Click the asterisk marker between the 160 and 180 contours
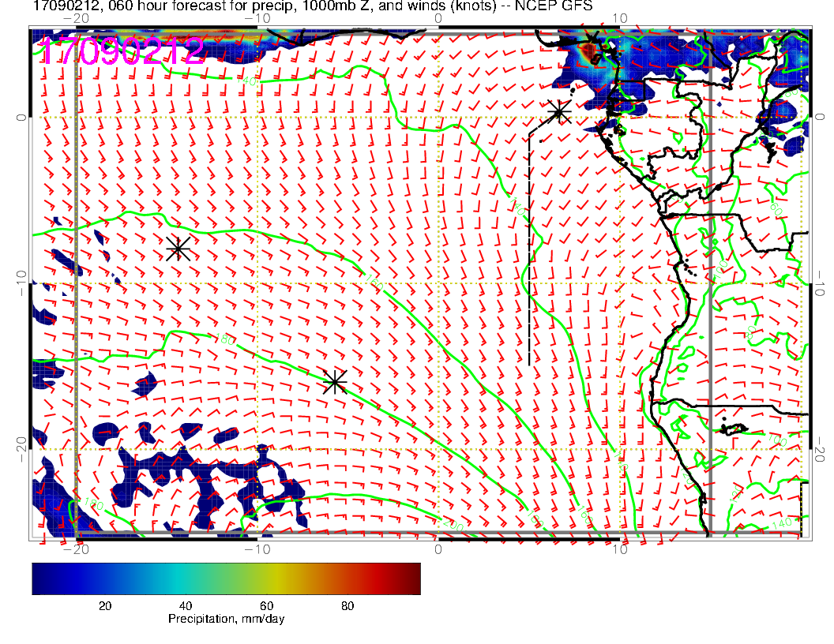 (x=178, y=249)
